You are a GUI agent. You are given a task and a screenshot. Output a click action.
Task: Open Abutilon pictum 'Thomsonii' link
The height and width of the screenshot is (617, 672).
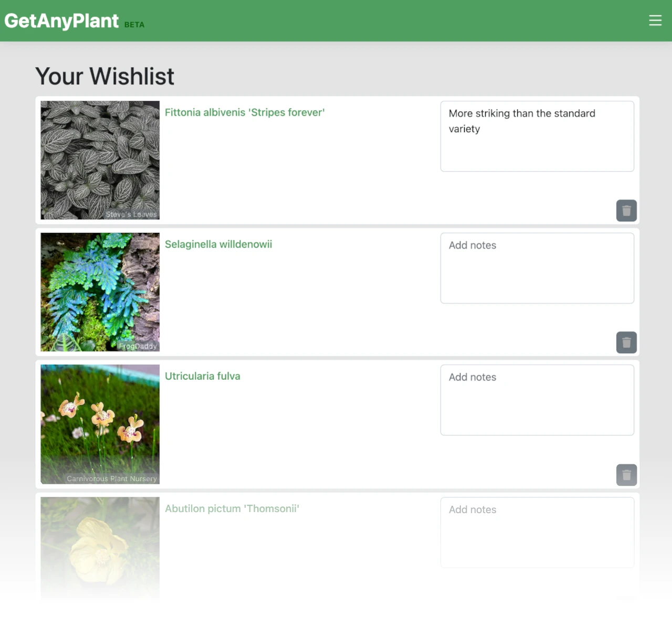coord(232,508)
